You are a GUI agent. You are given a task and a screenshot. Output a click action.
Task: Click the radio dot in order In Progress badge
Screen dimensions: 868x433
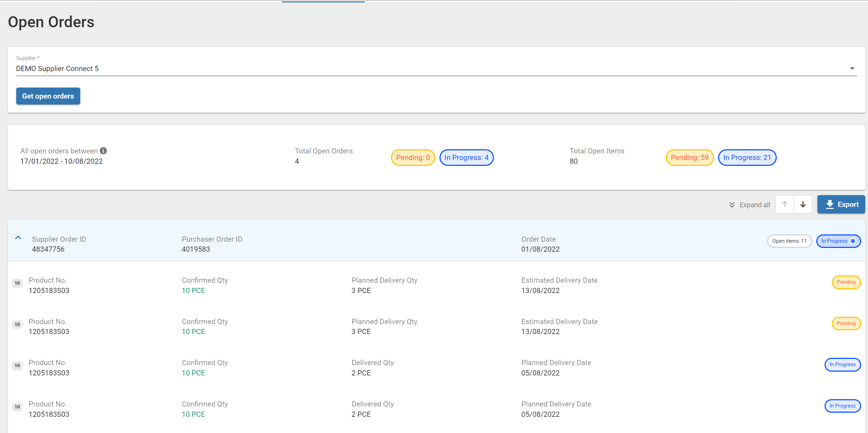pyautogui.click(x=853, y=241)
